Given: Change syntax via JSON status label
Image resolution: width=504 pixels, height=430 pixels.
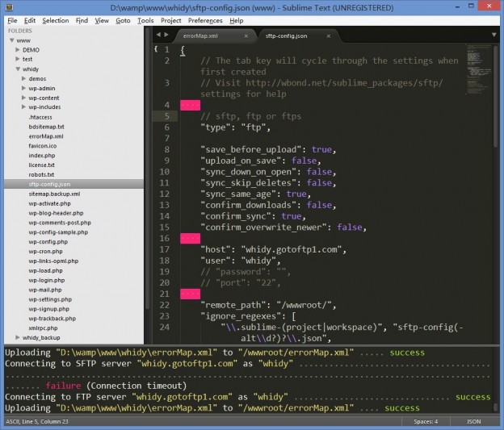Looking at the screenshot, I should point(474,421).
